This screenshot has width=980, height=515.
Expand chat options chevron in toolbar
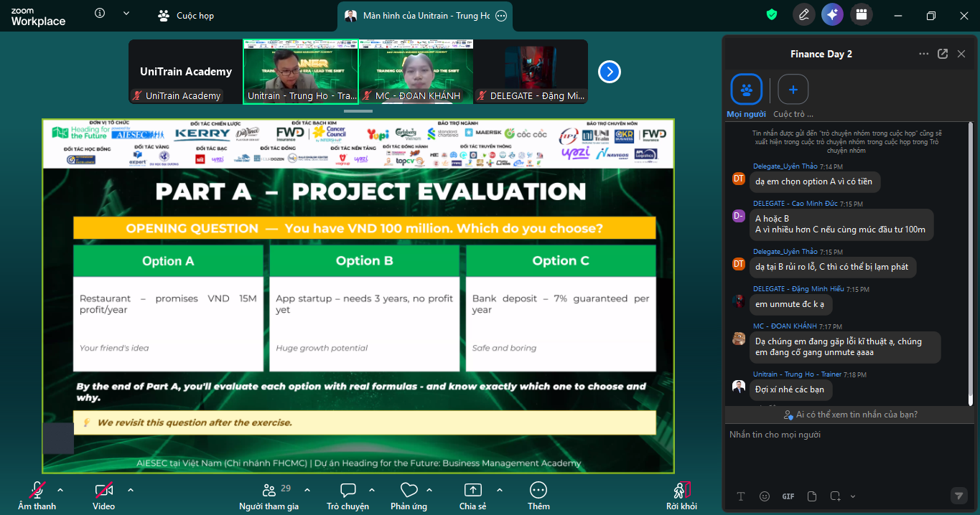372,490
